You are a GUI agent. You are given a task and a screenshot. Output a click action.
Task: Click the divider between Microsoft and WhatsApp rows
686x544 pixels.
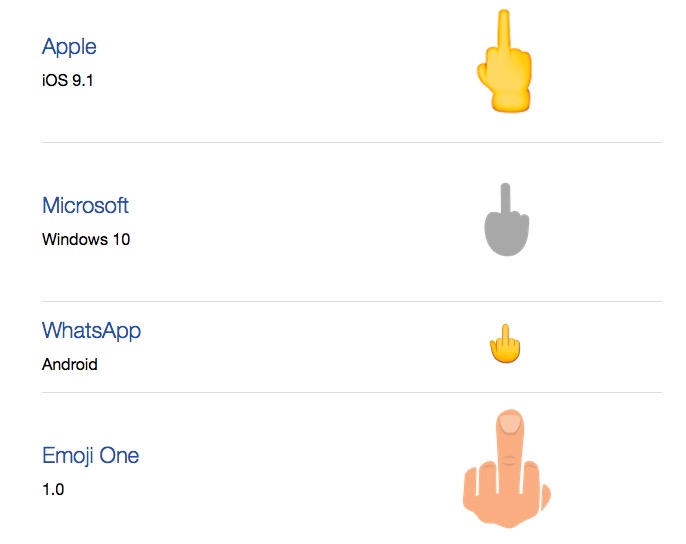351,301
